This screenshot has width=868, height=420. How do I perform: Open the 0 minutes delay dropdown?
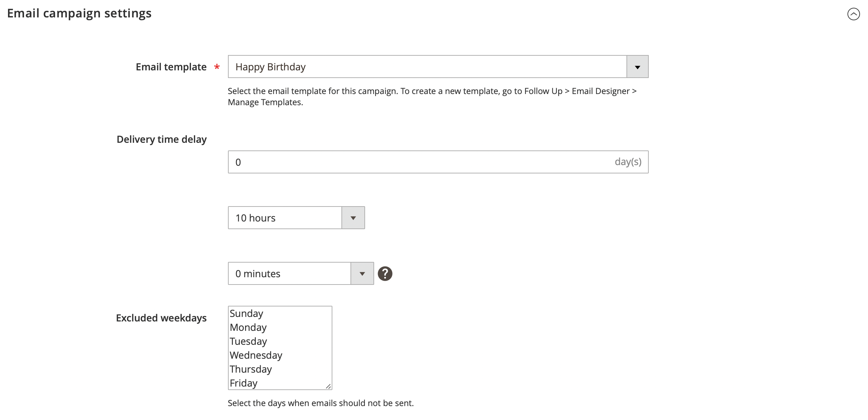coord(289,273)
